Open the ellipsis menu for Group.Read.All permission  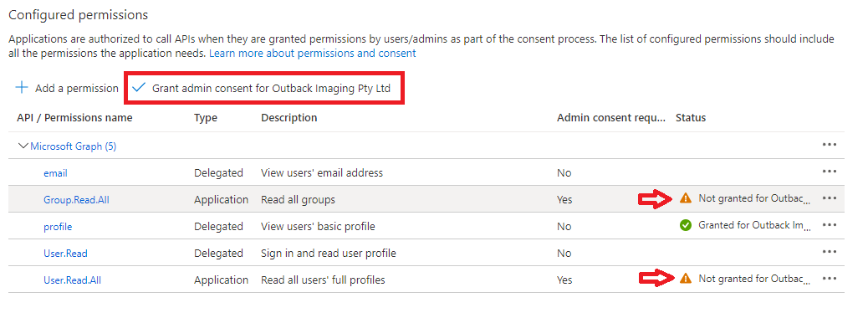pyautogui.click(x=829, y=198)
